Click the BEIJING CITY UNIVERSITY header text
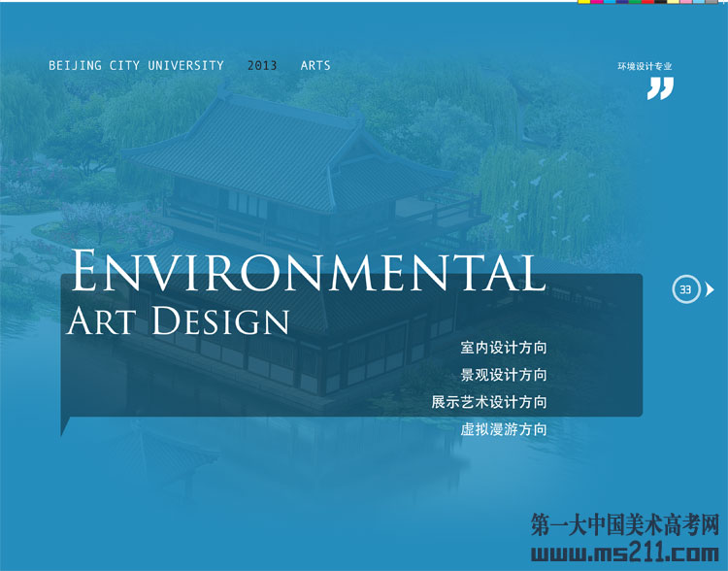Screen dimensions: 728x571 coord(136,66)
